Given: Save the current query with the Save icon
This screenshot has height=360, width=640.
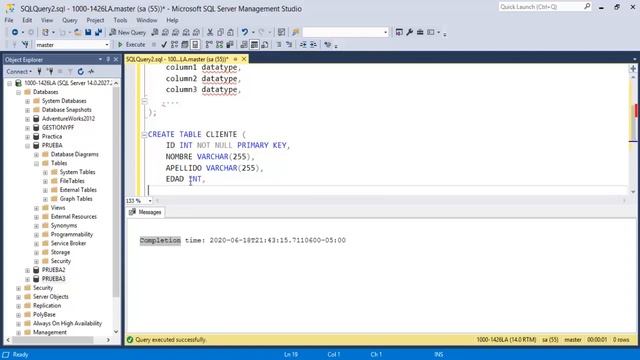Looking at the screenshot, I should (x=88, y=32).
